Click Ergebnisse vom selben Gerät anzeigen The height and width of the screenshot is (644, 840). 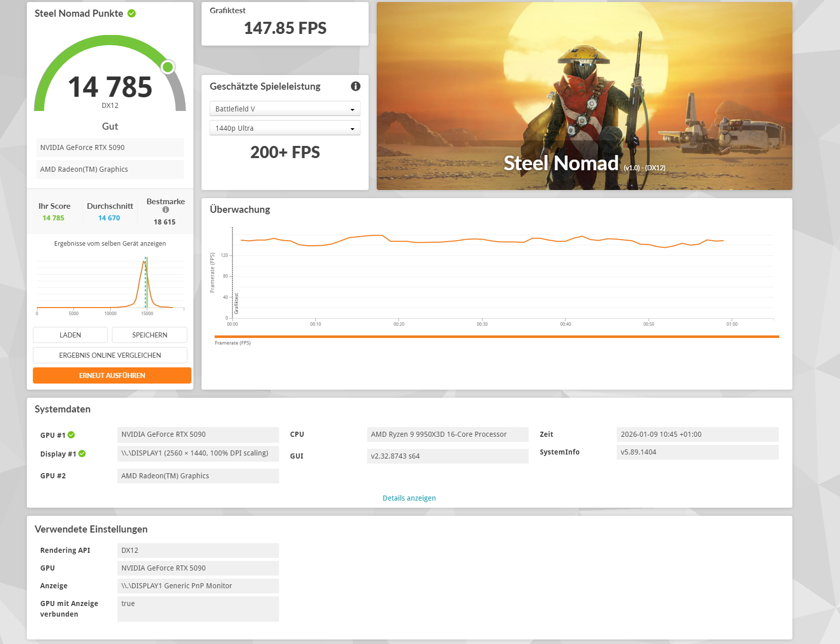coord(110,244)
